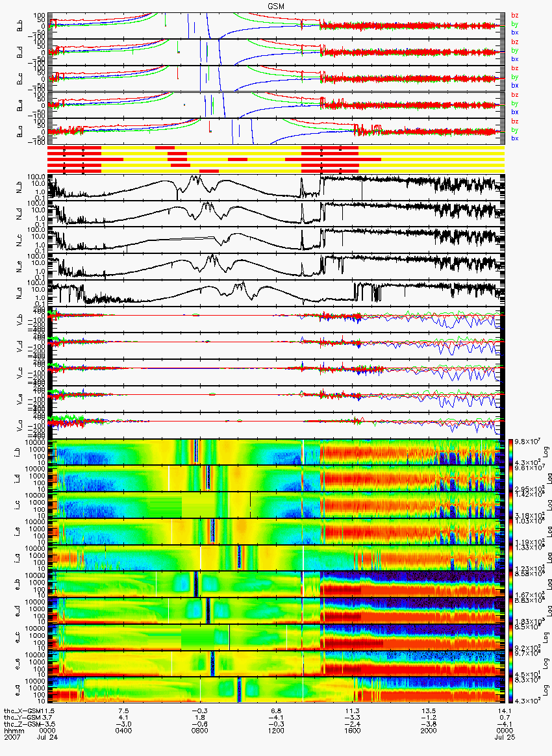The height and width of the screenshot is (756, 552).
Task: Pick the V_d velocity axis label
Action: [20, 347]
